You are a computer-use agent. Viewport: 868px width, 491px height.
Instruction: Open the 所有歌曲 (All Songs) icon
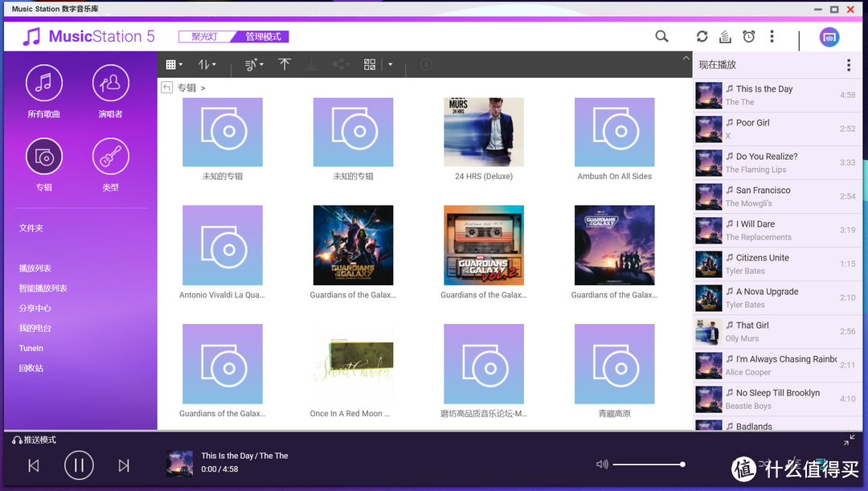point(44,84)
